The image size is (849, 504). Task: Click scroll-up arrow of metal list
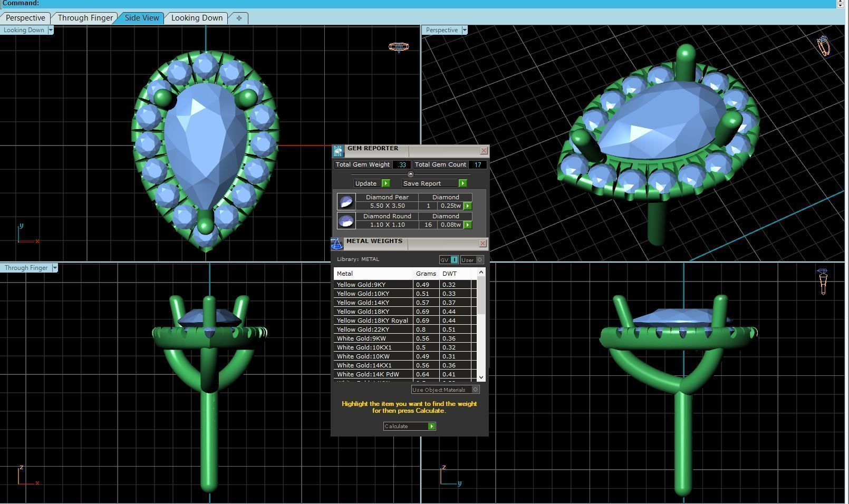(x=480, y=272)
